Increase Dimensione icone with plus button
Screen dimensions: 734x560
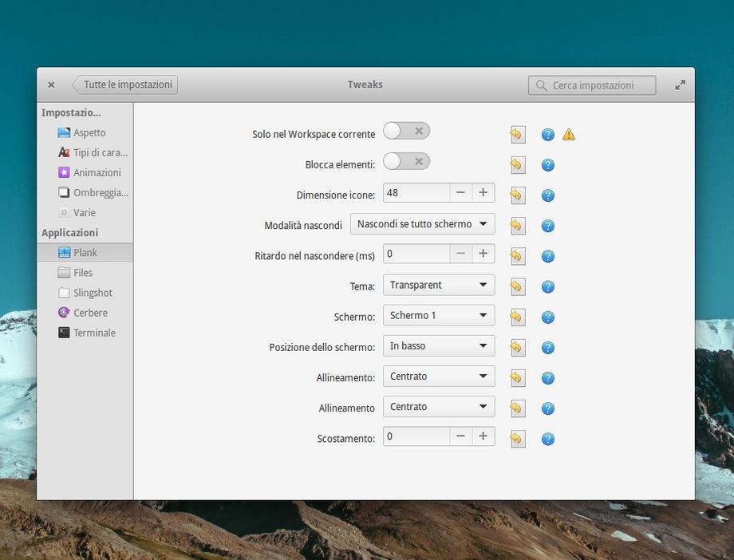(483, 193)
